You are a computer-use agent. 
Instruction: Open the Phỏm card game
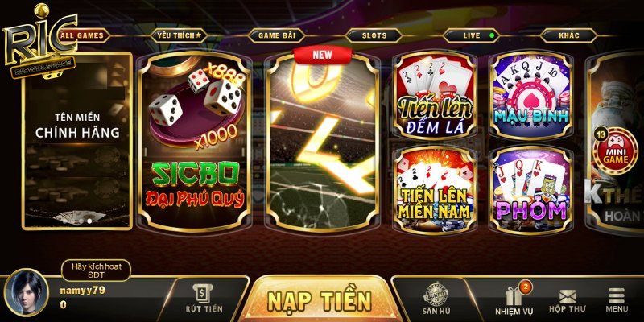pyautogui.click(x=531, y=190)
